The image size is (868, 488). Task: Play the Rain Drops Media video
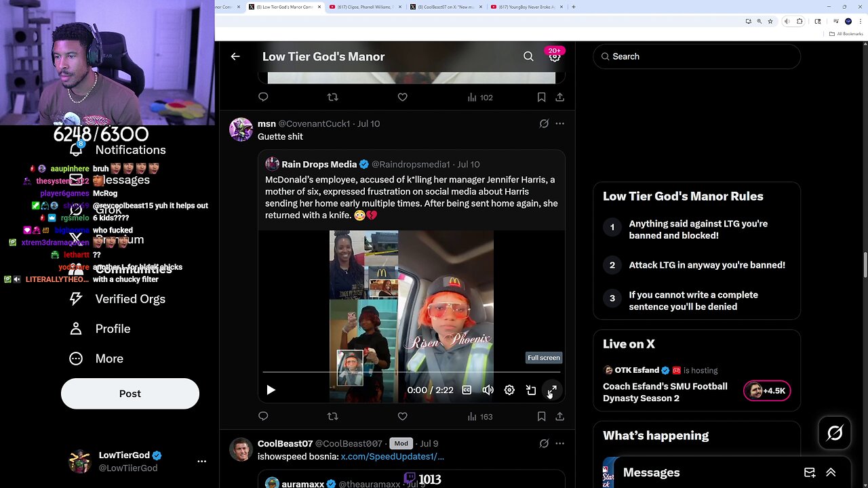click(x=271, y=390)
